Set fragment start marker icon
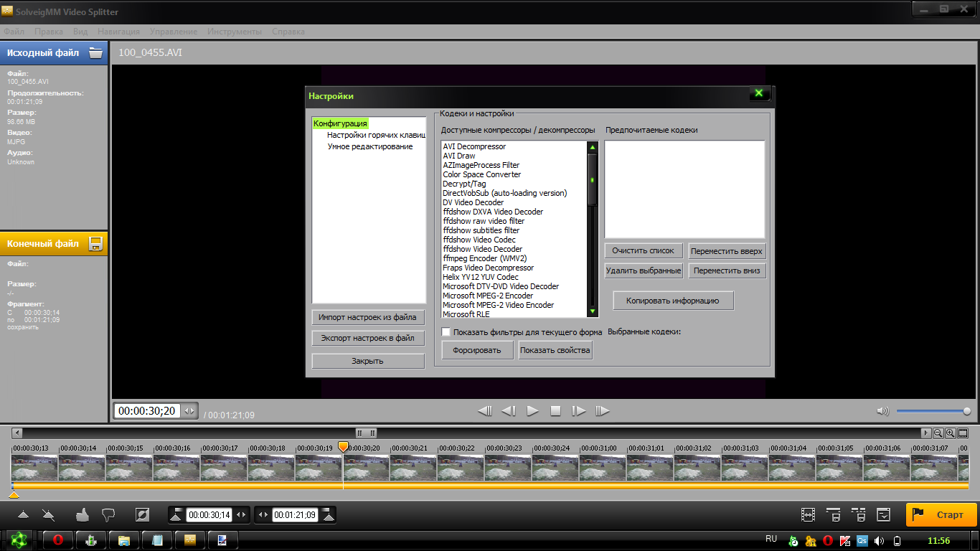980x551 pixels. [x=176, y=514]
